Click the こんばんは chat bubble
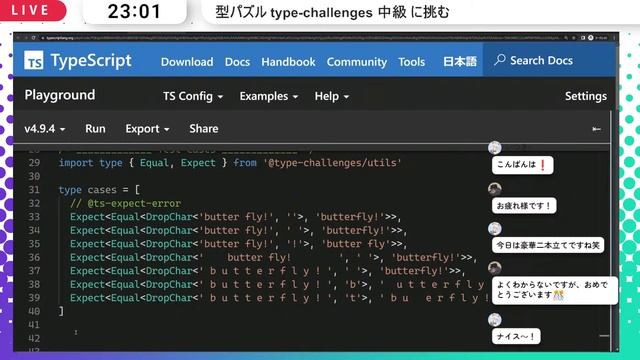The width and height of the screenshot is (640, 360). coord(522,165)
